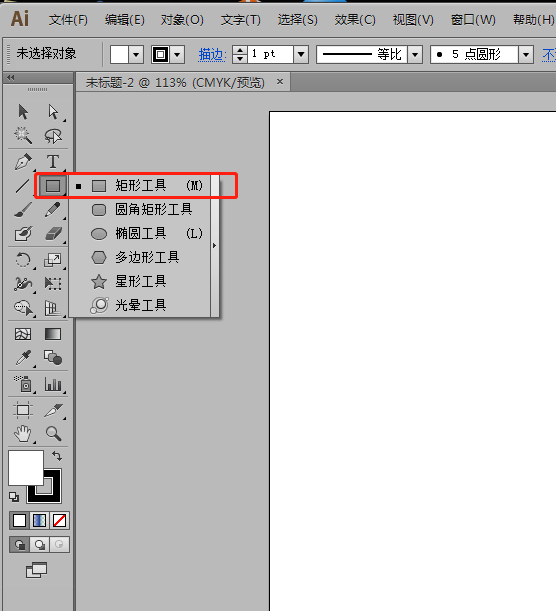This screenshot has width=556, height=611.
Task: Collapse the tools panel double arrow
Action: click(x=11, y=78)
